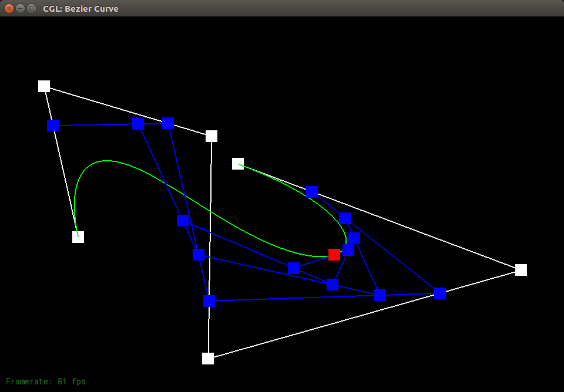Click white control point at curve's left end
Screen dimensions: 564x392
pos(78,237)
